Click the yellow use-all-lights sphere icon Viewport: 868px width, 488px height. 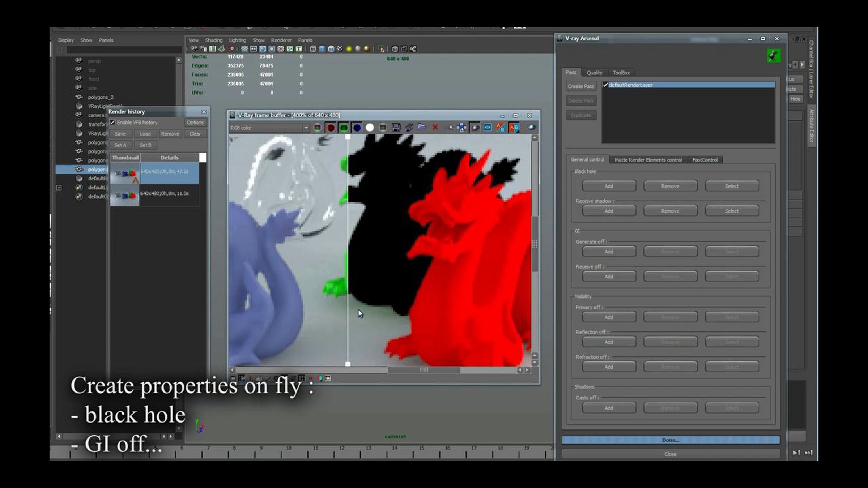click(349, 49)
